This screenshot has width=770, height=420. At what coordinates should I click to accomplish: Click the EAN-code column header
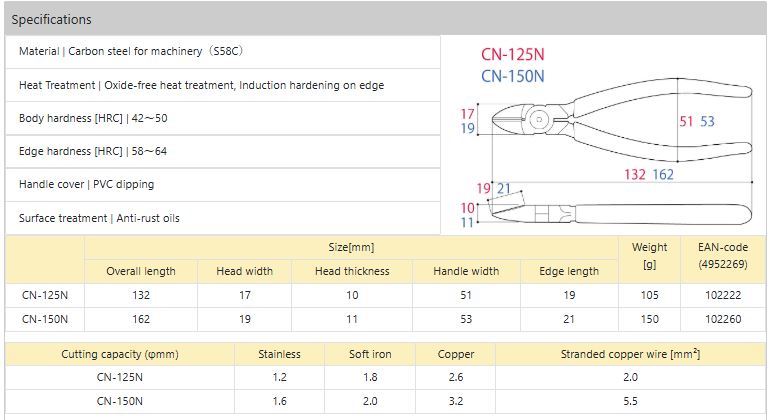tap(722, 256)
